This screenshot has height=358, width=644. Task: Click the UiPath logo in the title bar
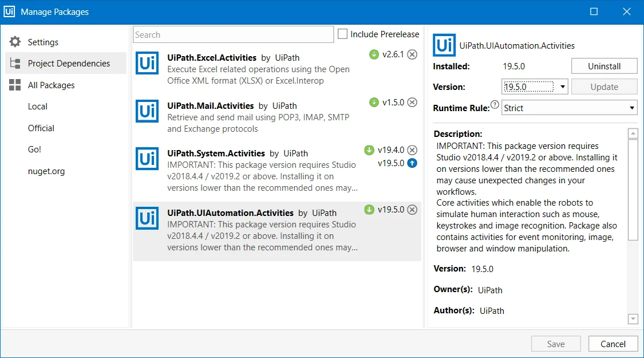[x=10, y=11]
